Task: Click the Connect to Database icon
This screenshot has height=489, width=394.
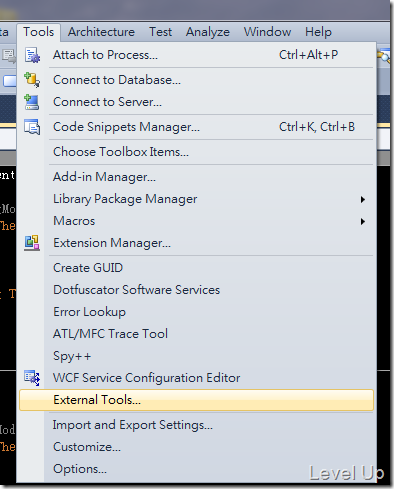Action: coord(32,80)
